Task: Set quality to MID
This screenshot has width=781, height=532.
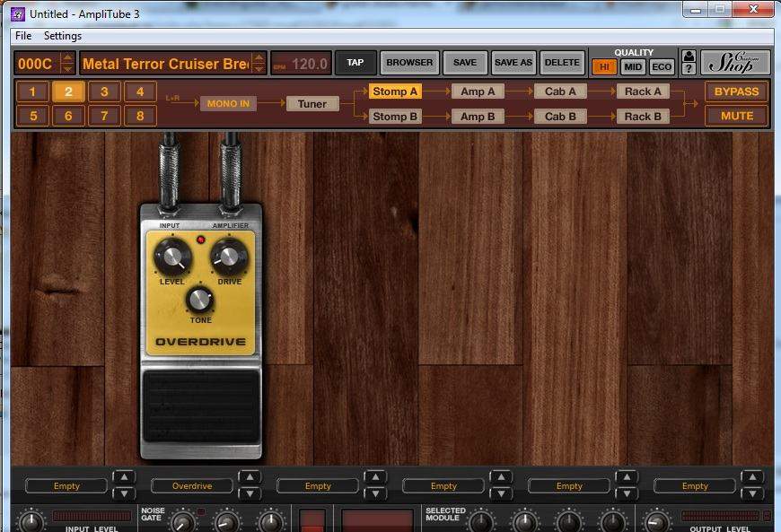Action: [633, 66]
